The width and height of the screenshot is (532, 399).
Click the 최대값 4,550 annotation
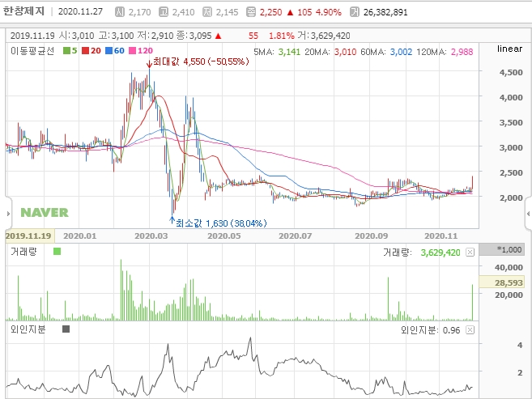tap(201, 62)
